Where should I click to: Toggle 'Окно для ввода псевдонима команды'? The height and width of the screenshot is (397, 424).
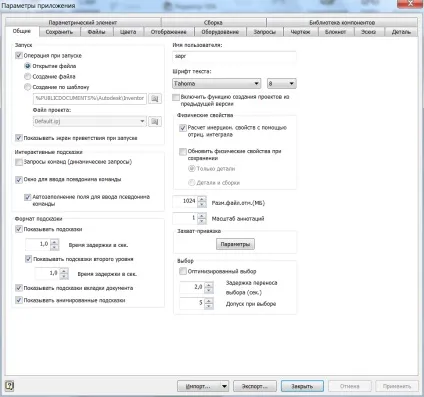click(19, 180)
